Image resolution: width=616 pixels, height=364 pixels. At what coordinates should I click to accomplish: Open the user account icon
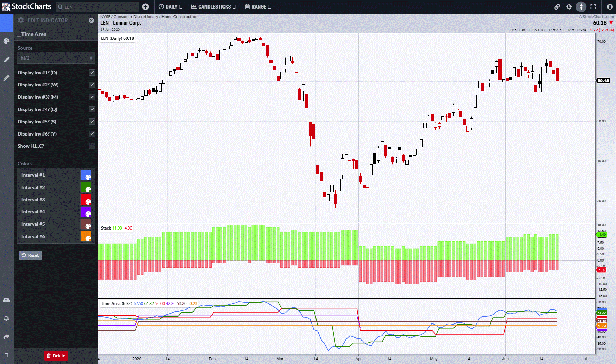610,7
